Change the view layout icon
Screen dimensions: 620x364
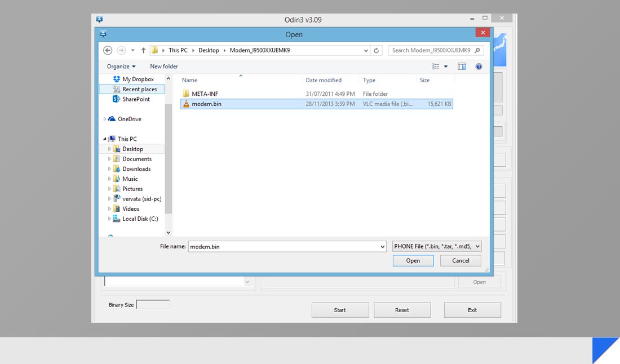(435, 66)
